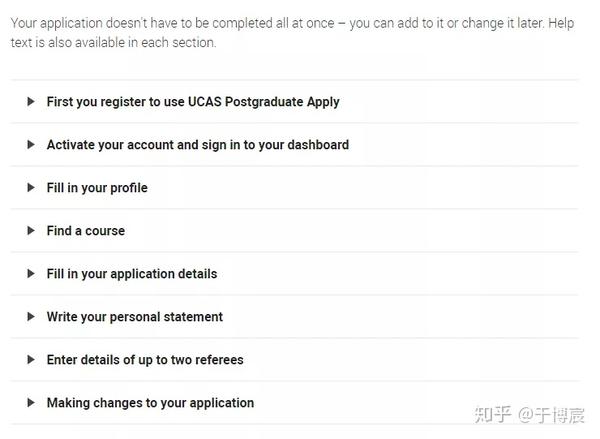Click the blank area of Find a course row
The image size is (600, 439).
coord(352,231)
